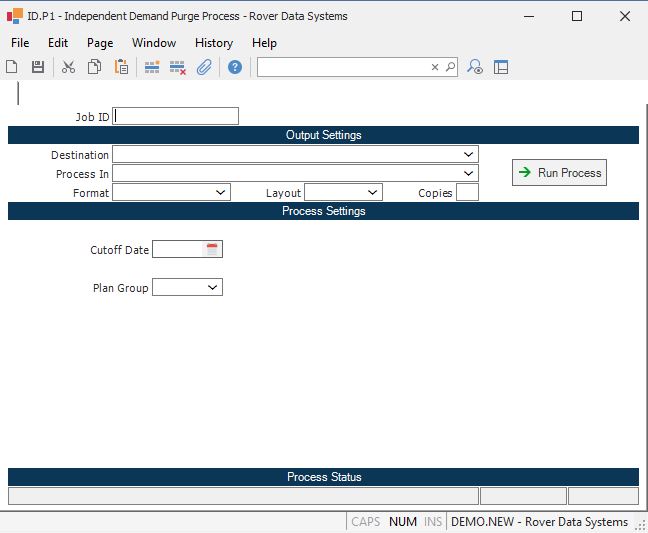Screen dimensions: 648x533
Task: Click the search magnifier icon in toolbar
Action: [450, 67]
